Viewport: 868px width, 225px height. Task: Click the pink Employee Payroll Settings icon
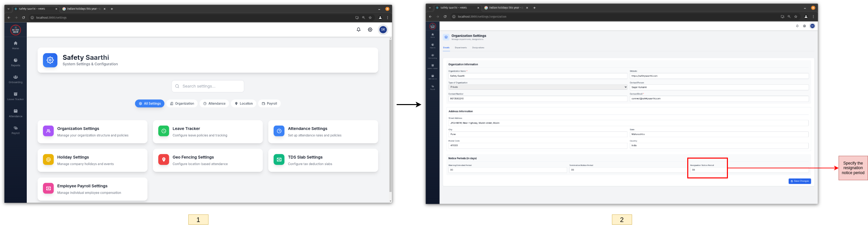[48, 188]
